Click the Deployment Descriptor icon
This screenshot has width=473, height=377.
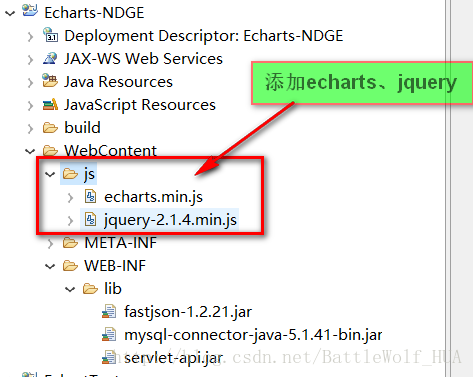(50, 35)
